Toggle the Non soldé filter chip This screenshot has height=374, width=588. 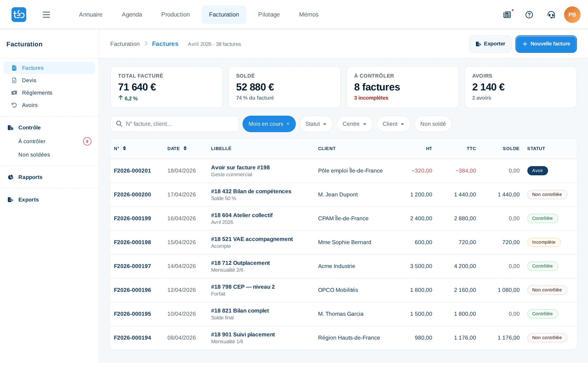tap(433, 124)
